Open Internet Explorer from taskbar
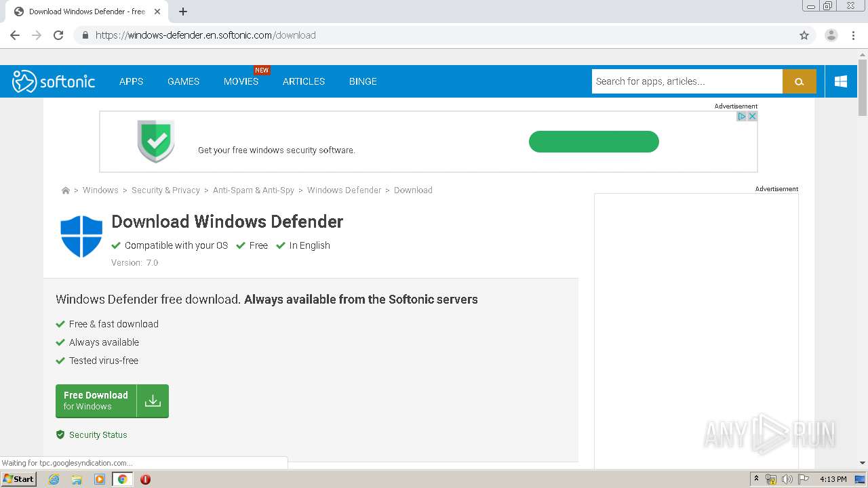 coord(54,479)
